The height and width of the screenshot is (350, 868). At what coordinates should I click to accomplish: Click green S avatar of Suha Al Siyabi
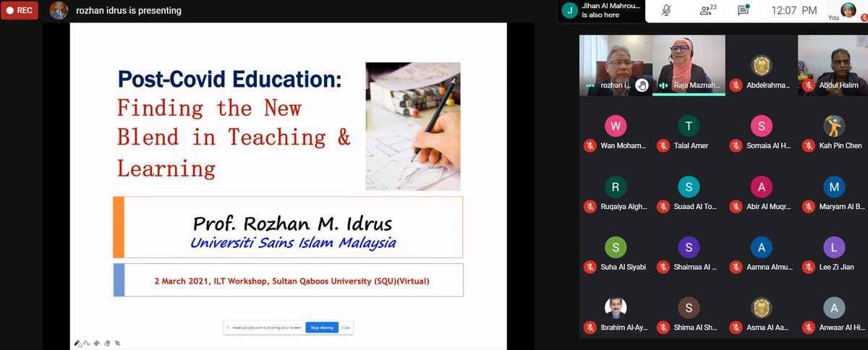coord(616,247)
